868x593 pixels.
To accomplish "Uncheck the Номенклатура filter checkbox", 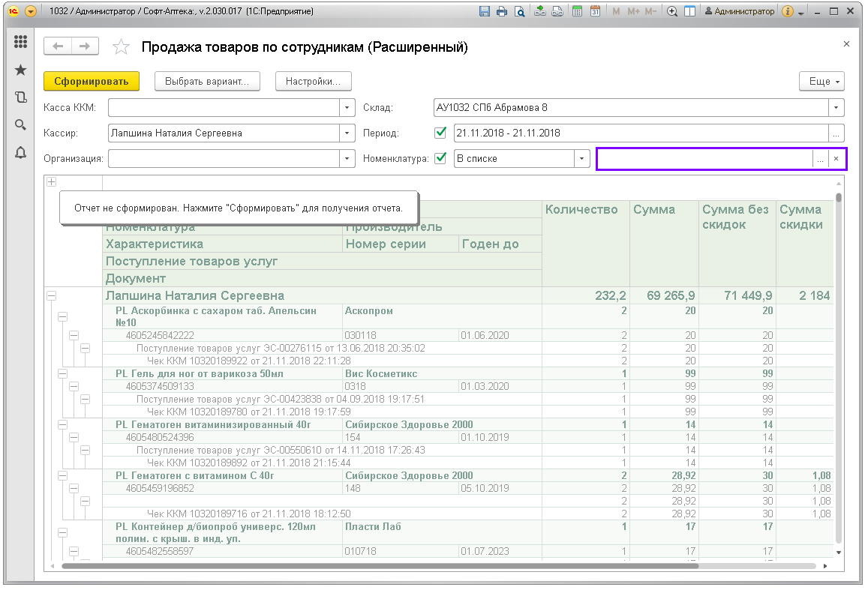I will pyautogui.click(x=440, y=158).
